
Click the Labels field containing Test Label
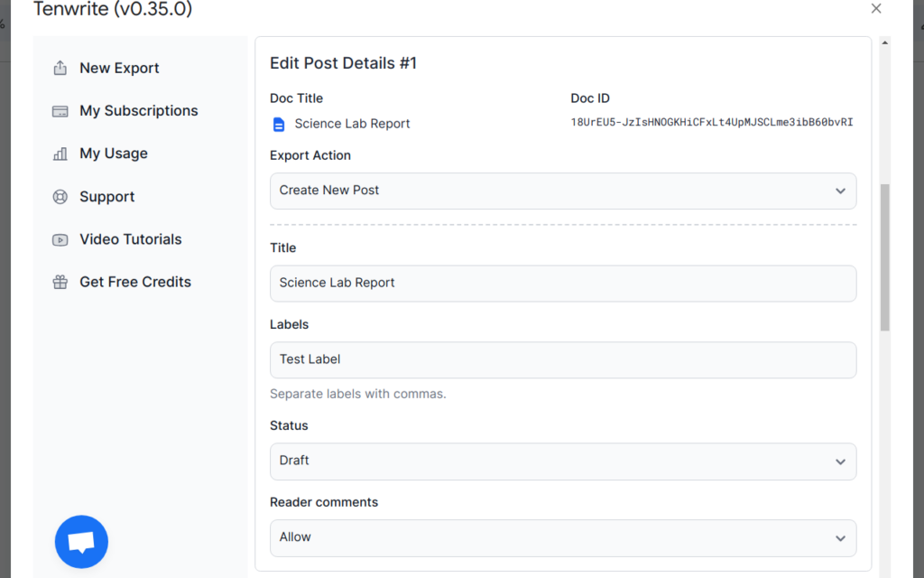click(x=562, y=359)
